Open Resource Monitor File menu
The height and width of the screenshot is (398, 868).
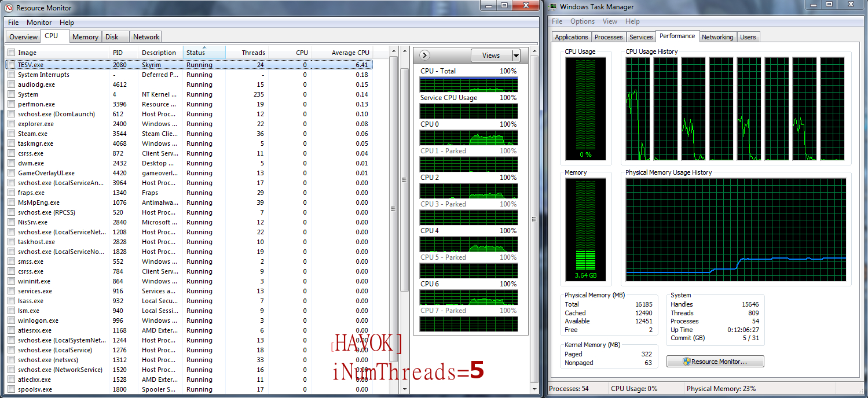tap(13, 23)
